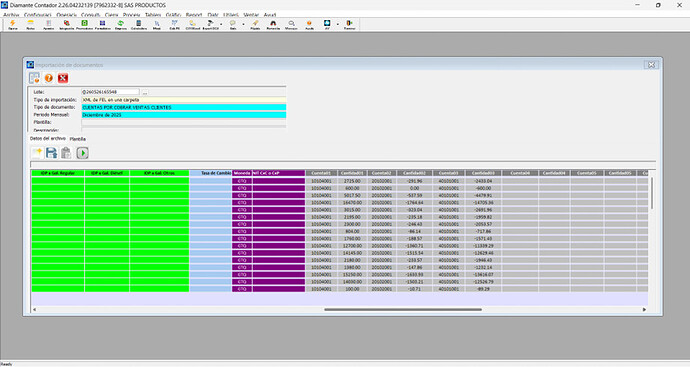Click GTQ in the row with 15250.00
Viewport: 690px width, 367px height.
242,275
